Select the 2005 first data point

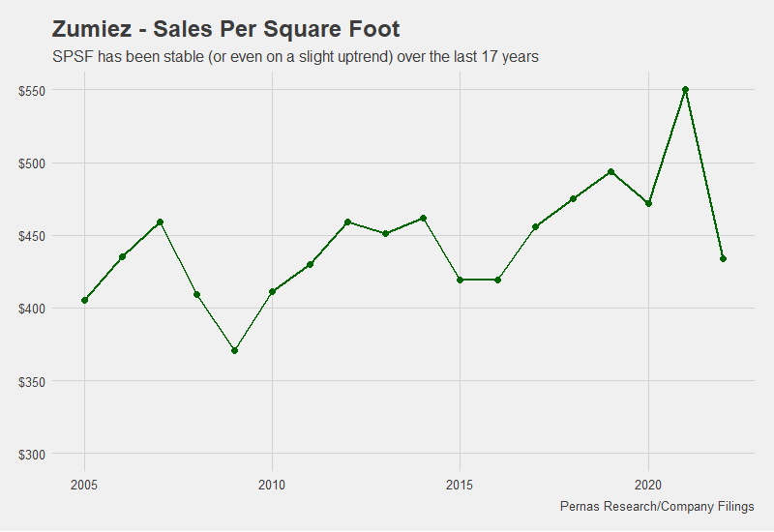point(85,300)
